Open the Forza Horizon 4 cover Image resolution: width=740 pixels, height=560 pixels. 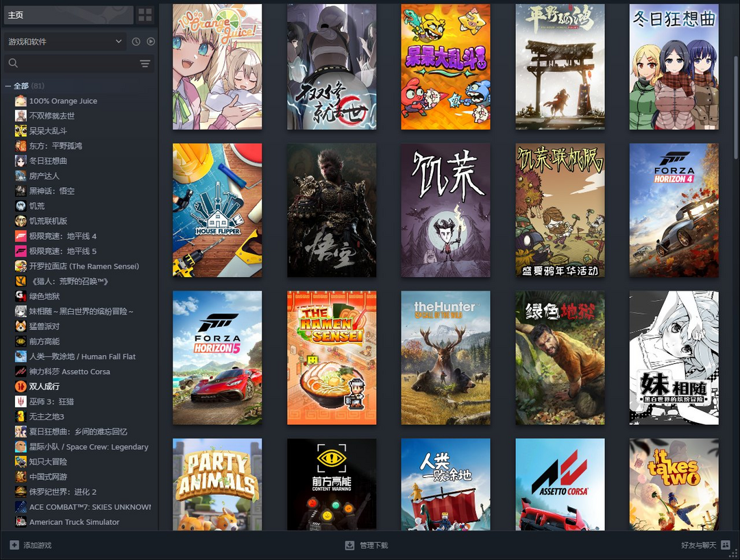[x=674, y=210]
